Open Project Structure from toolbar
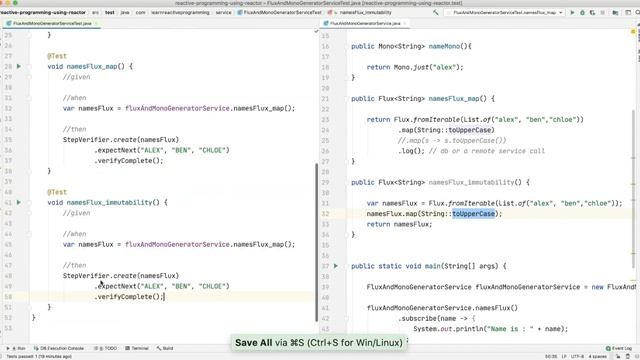The image size is (640, 360). click(615, 13)
